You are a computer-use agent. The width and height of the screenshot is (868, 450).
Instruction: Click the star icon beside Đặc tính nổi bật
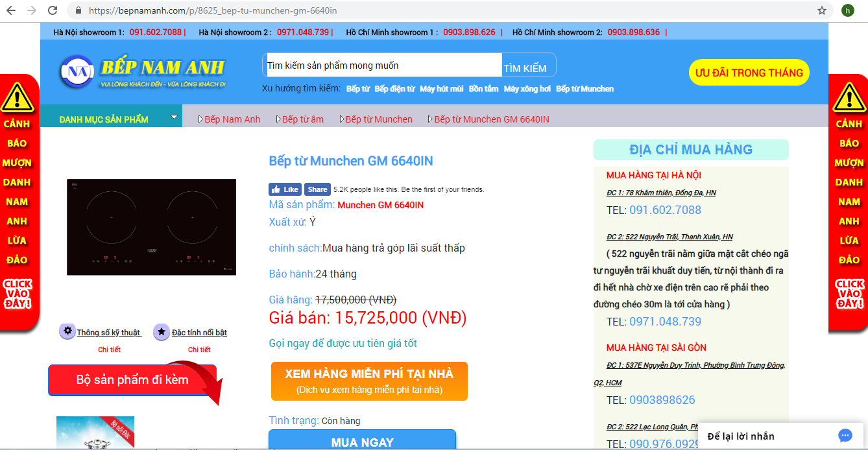coord(161,332)
